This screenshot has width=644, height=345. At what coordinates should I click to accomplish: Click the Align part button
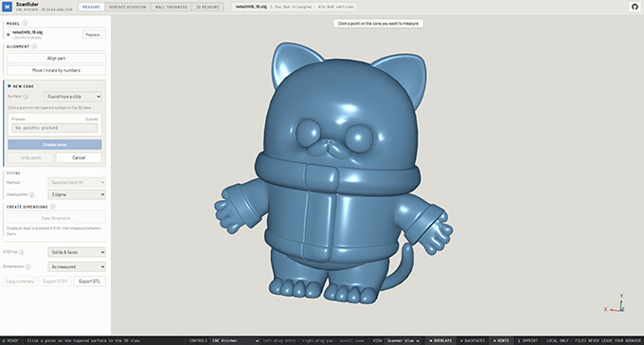click(56, 58)
